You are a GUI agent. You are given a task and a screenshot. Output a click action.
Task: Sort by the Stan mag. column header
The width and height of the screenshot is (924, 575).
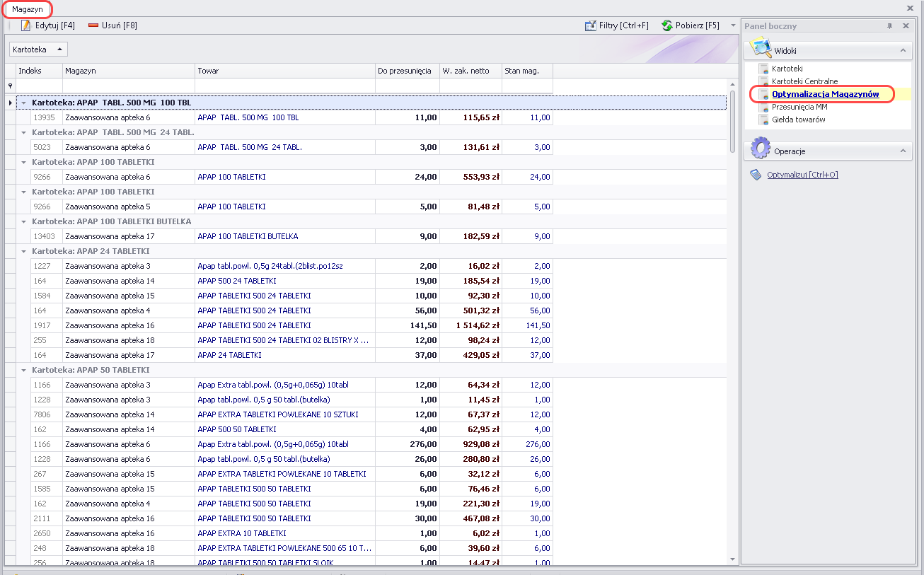point(526,71)
